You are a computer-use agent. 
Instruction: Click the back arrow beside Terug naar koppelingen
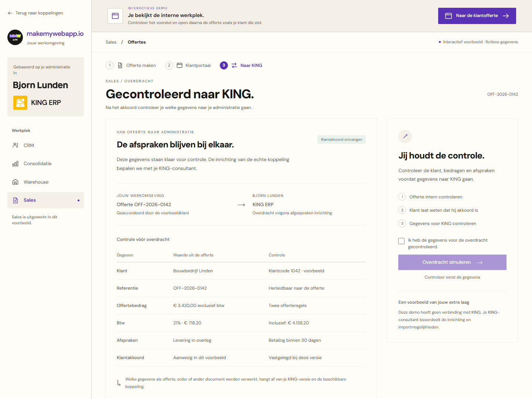pos(10,13)
